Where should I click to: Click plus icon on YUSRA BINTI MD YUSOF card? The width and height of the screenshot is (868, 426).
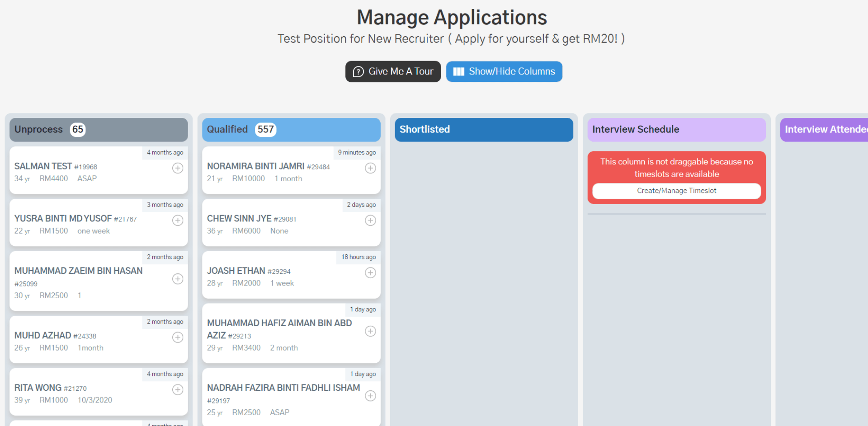[x=178, y=220]
